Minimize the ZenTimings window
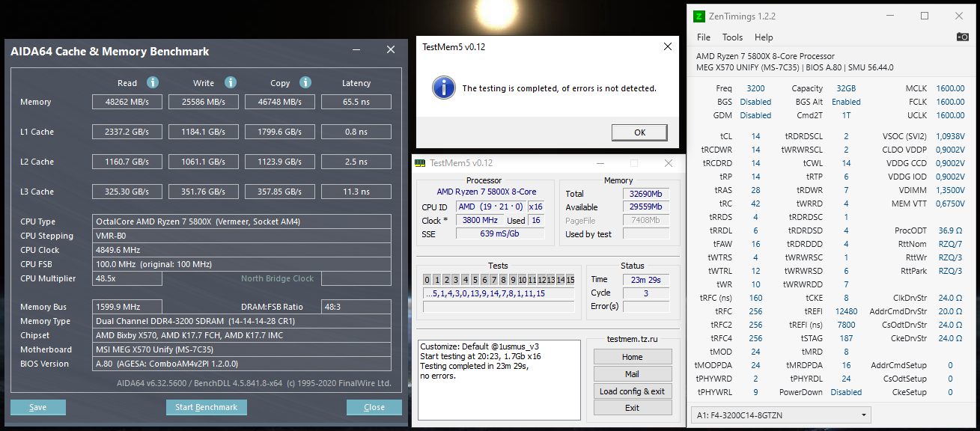Screen dimensions: 980x431 coord(890,16)
